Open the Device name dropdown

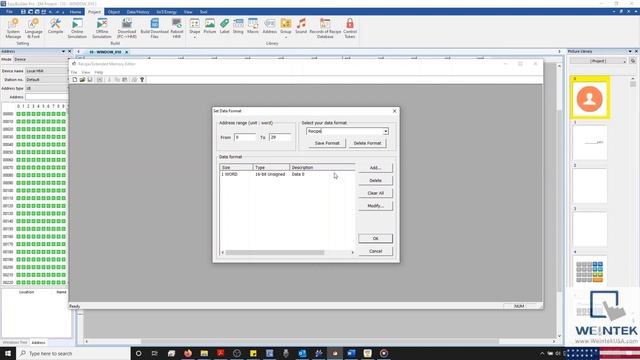tap(47, 71)
